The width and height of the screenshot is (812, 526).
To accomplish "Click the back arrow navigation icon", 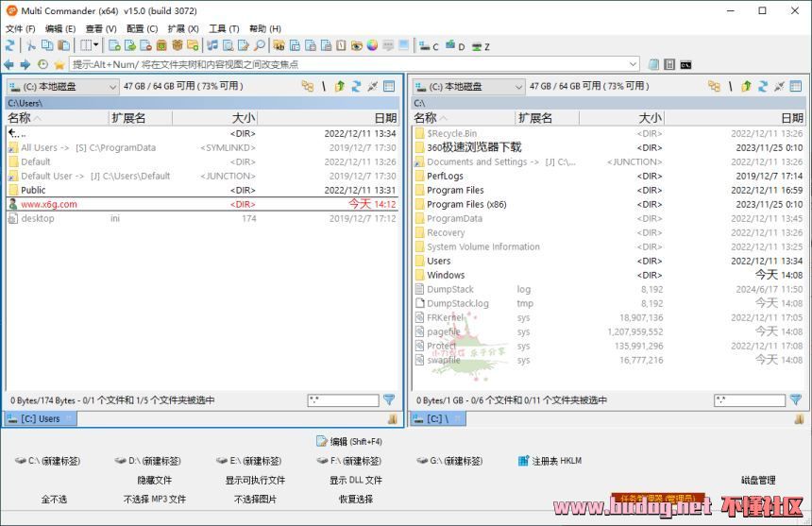I will click(x=9, y=64).
